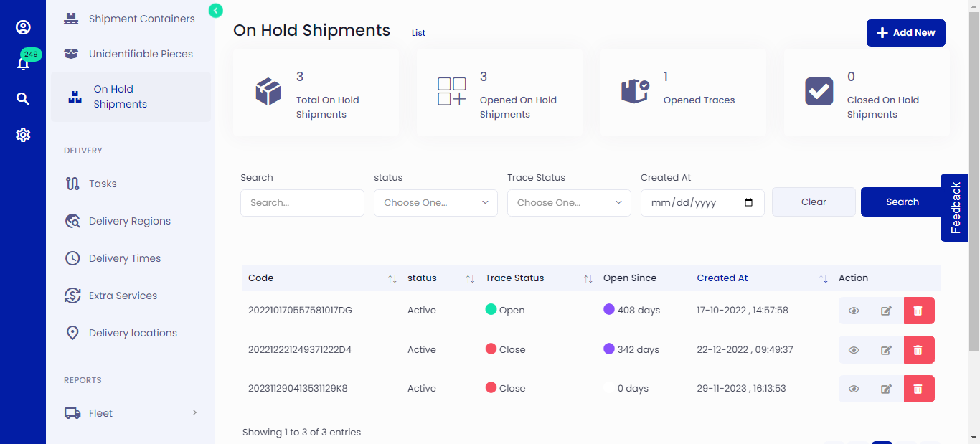Viewport: 980px width, 444px height.
Task: Expand the Fleet submenu chevron
Action: pyautogui.click(x=194, y=412)
